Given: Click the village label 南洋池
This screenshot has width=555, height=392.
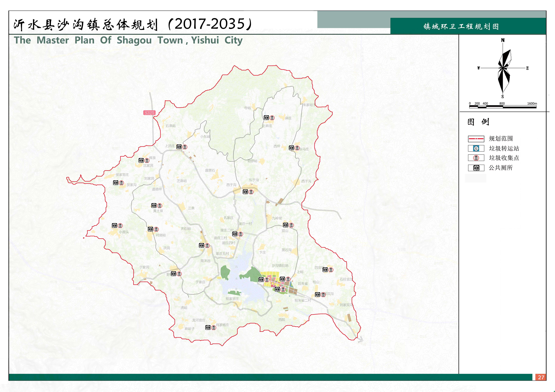Looking at the screenshot, I should [205, 261].
